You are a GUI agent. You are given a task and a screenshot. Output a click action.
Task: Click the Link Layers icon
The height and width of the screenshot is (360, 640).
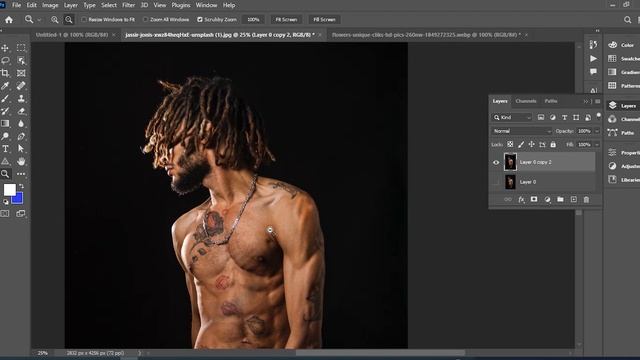(x=508, y=200)
